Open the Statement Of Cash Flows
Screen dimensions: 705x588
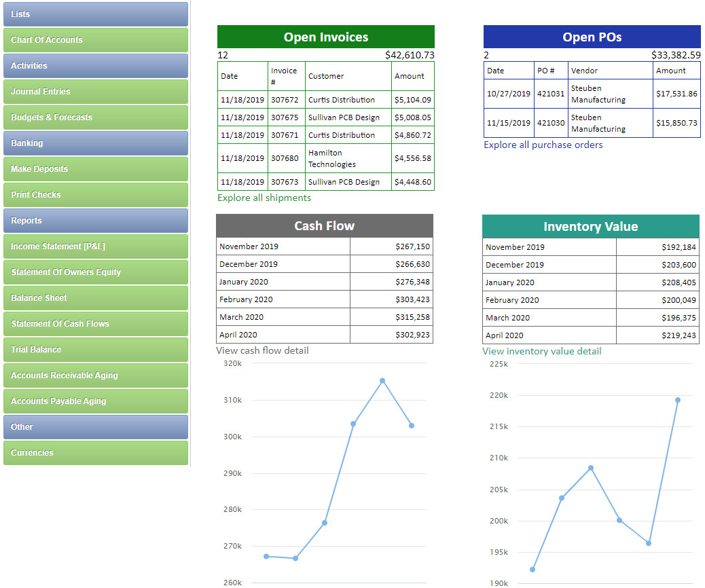pyautogui.click(x=95, y=324)
